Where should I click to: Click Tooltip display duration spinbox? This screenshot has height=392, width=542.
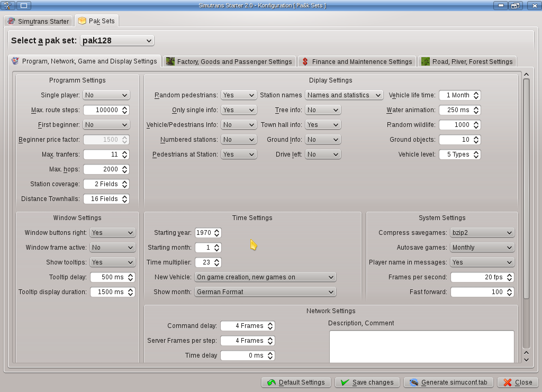(112, 292)
